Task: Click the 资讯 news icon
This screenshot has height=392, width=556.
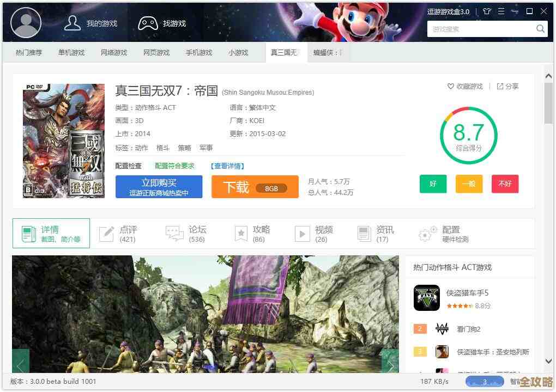Action: point(364,233)
